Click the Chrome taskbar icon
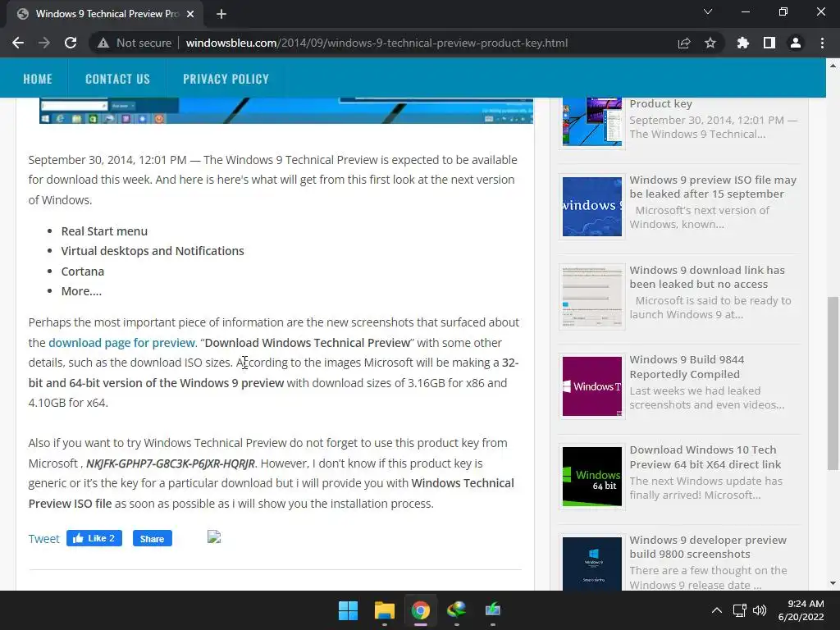This screenshot has width=840, height=630. coord(421,610)
